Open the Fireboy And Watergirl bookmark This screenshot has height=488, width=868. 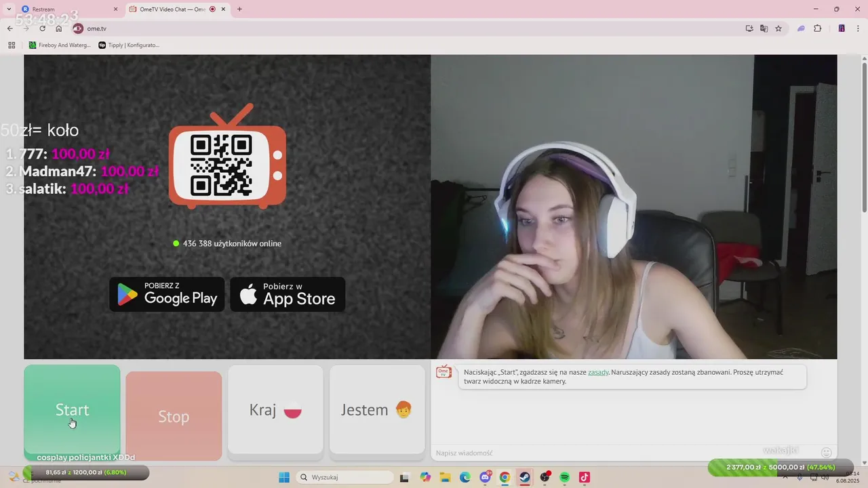point(60,45)
